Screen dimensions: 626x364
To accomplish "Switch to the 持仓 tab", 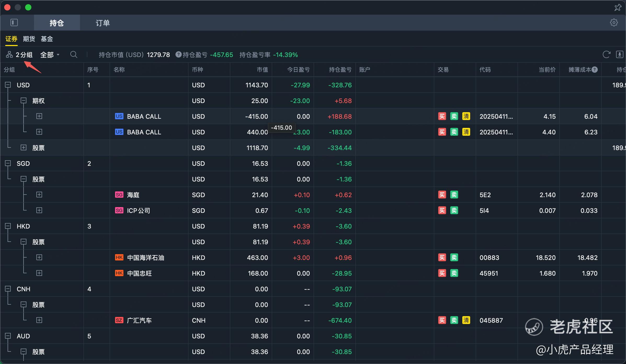I will tap(57, 23).
